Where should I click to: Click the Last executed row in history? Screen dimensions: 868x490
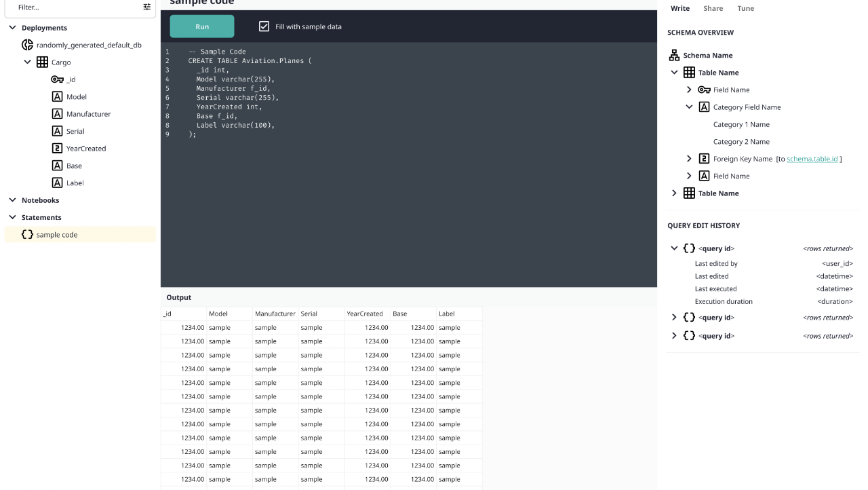pos(774,289)
